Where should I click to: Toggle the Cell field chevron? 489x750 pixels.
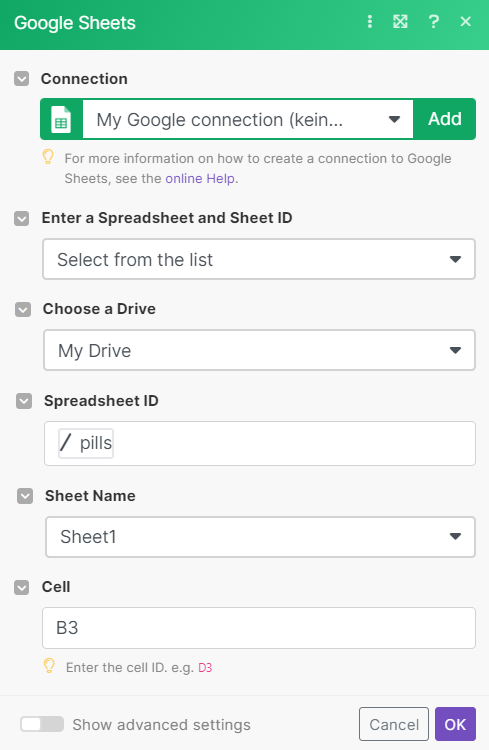point(22,587)
